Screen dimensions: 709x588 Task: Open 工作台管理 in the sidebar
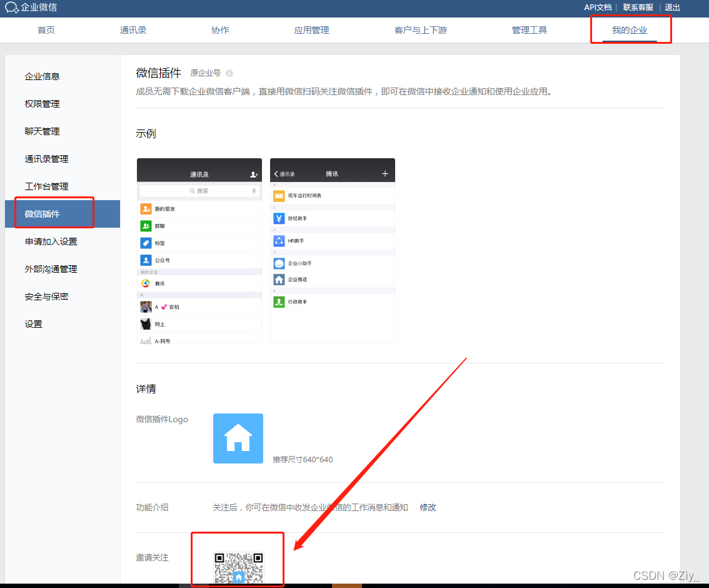(x=46, y=187)
